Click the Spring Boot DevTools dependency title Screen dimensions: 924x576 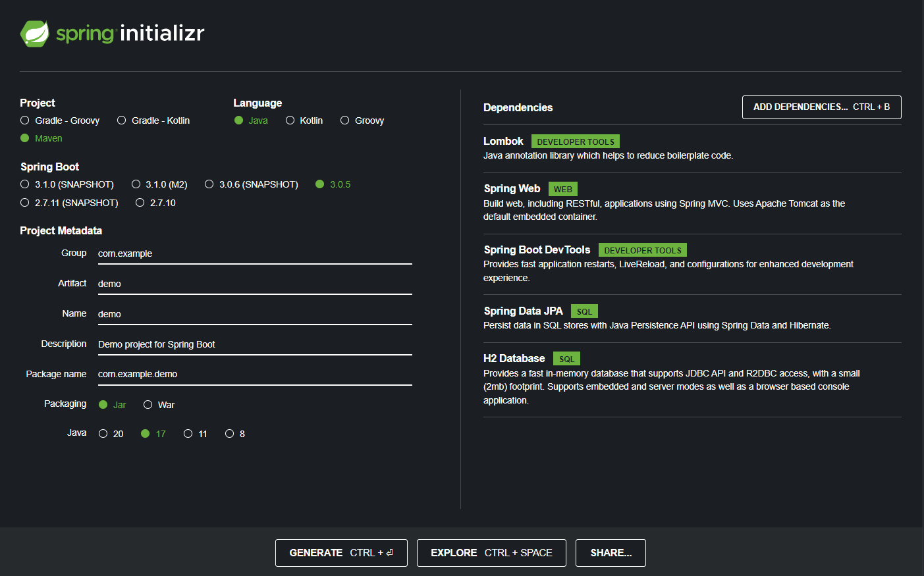[x=537, y=250]
